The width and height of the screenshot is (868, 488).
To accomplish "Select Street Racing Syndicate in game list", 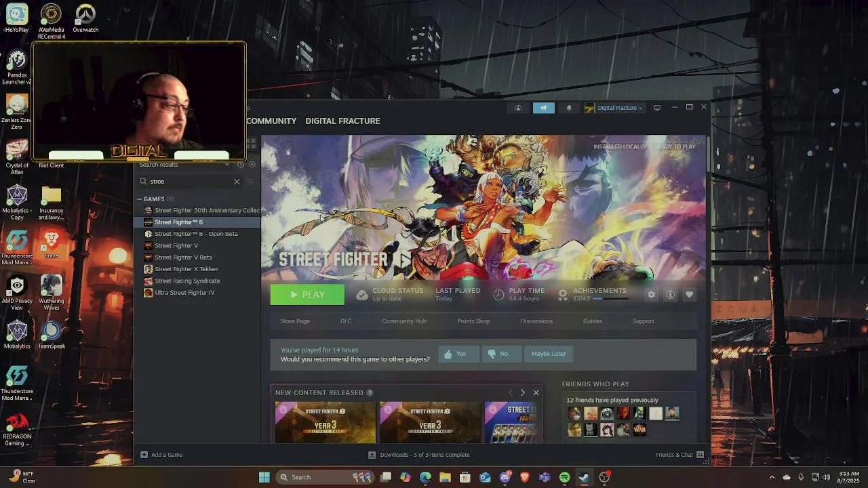I will click(187, 281).
